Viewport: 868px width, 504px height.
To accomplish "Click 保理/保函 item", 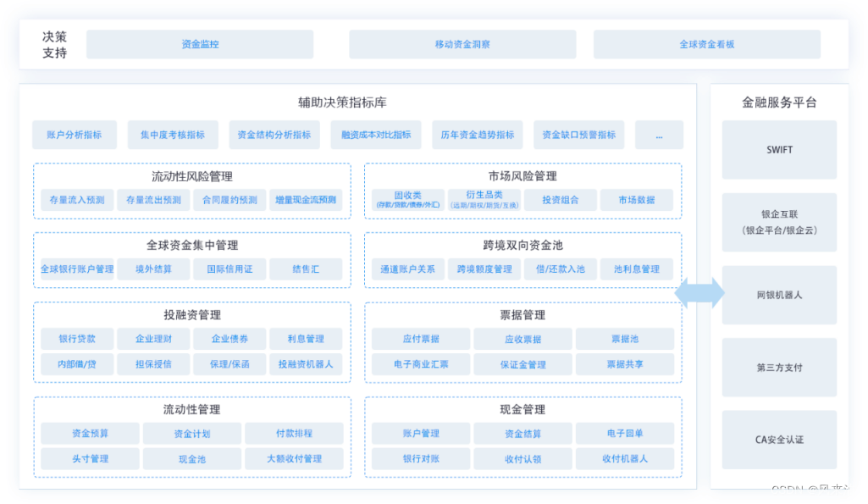I will click(x=229, y=364).
